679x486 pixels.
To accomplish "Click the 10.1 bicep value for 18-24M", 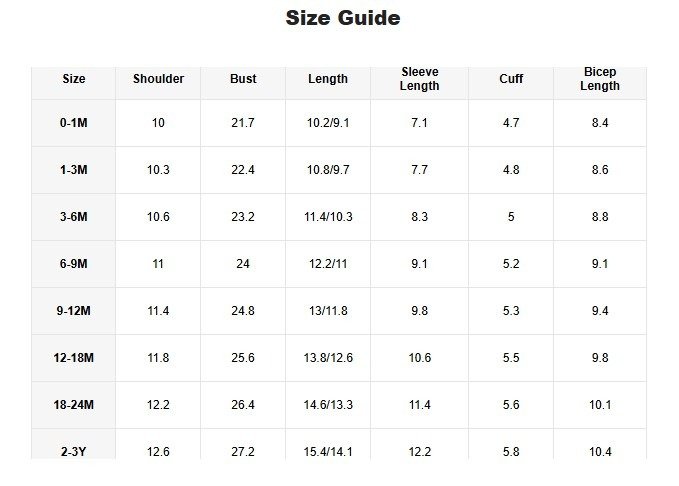I will tap(600, 405).
